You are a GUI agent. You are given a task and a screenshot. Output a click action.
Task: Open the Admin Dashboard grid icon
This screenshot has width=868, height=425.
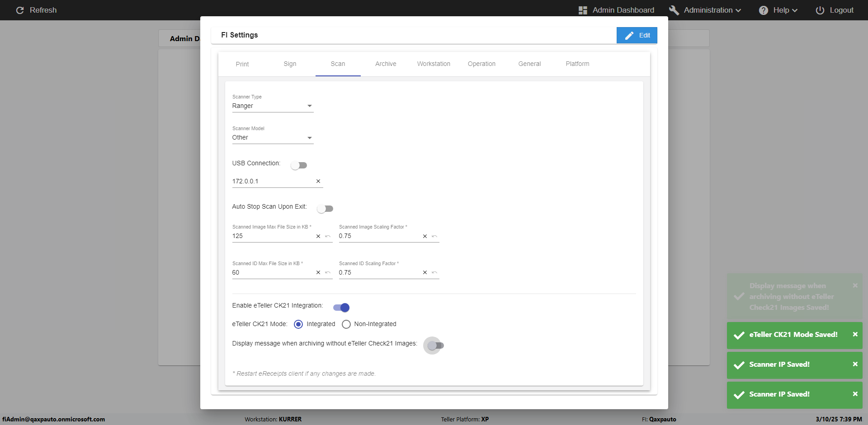pos(583,10)
